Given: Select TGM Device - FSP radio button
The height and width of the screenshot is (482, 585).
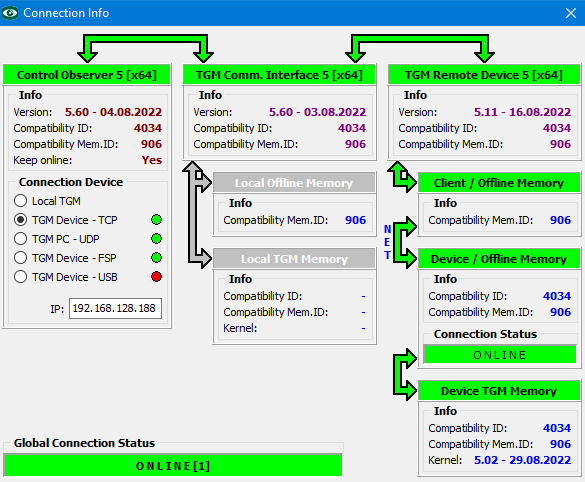Looking at the screenshot, I should [20, 258].
